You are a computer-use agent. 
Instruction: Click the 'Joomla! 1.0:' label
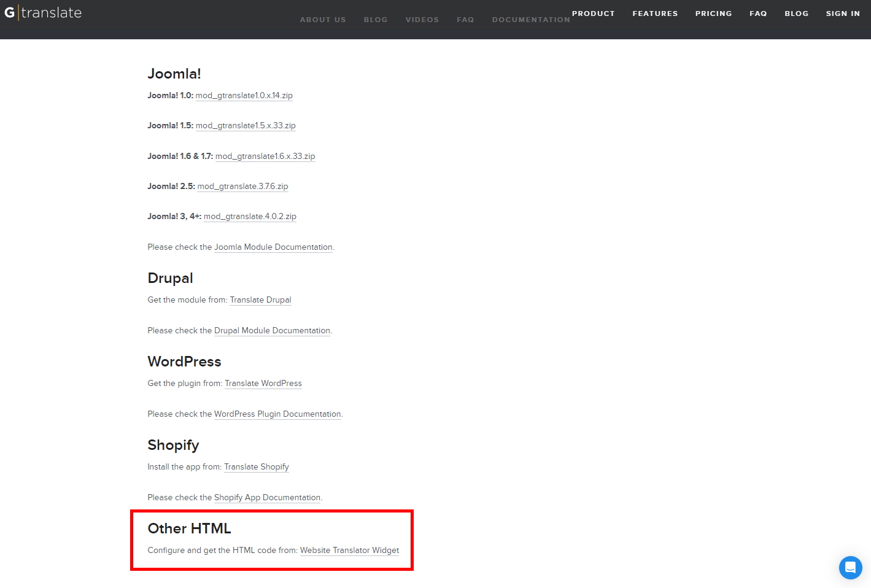point(171,96)
